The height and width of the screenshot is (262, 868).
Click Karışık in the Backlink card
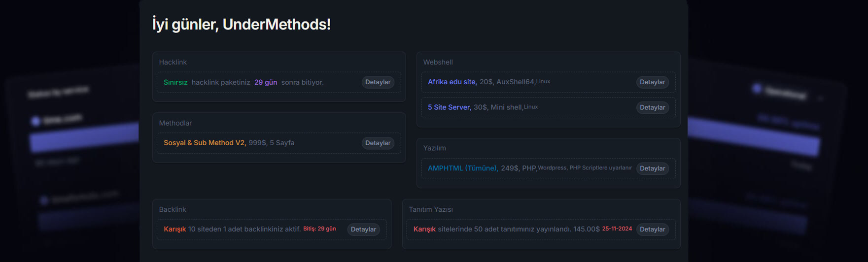(175, 229)
